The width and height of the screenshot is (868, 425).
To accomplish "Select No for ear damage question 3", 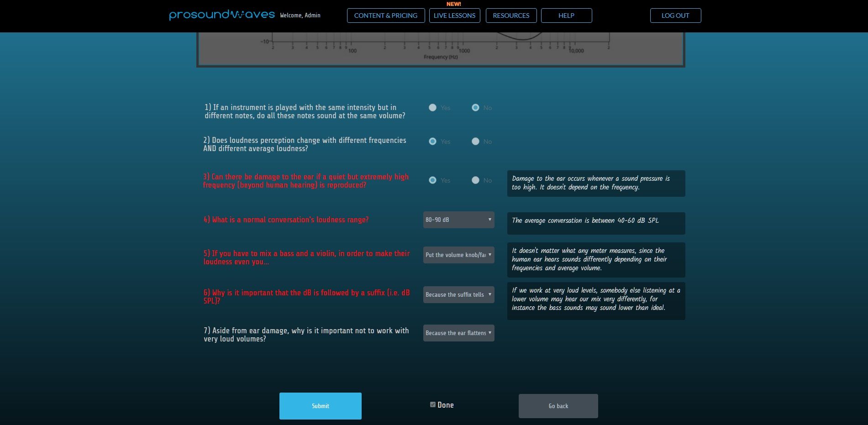I will pos(475,180).
